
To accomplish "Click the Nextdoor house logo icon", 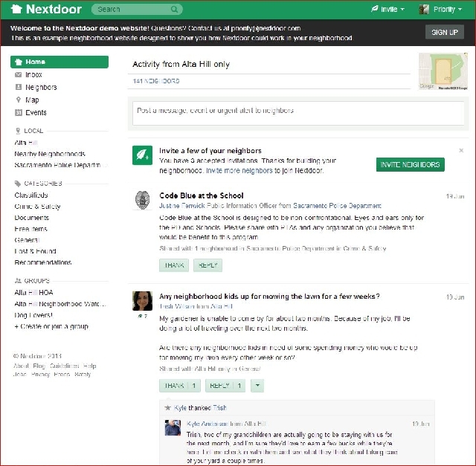I will pyautogui.click(x=16, y=9).
